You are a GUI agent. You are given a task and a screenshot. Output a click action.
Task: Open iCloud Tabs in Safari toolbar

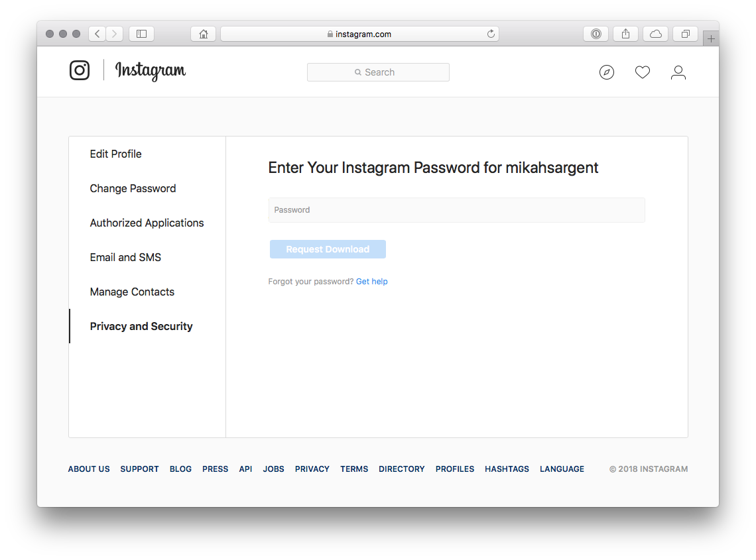tap(656, 34)
